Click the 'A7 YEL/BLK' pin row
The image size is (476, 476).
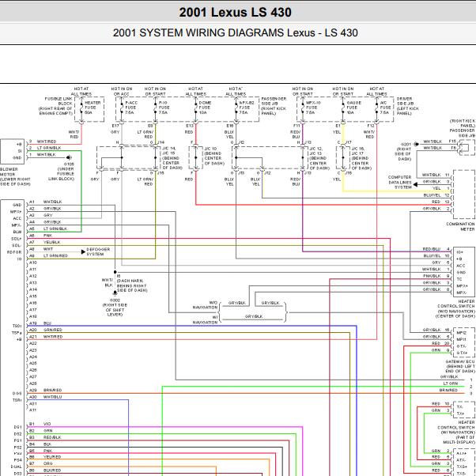[44, 242]
